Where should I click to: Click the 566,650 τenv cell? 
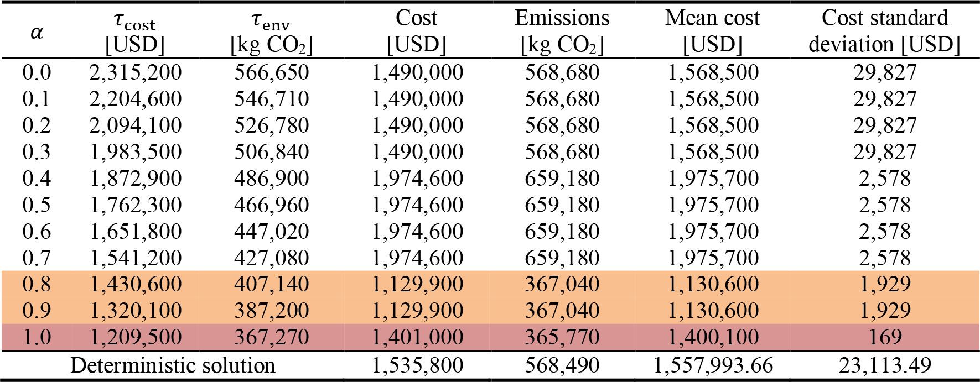(271, 72)
